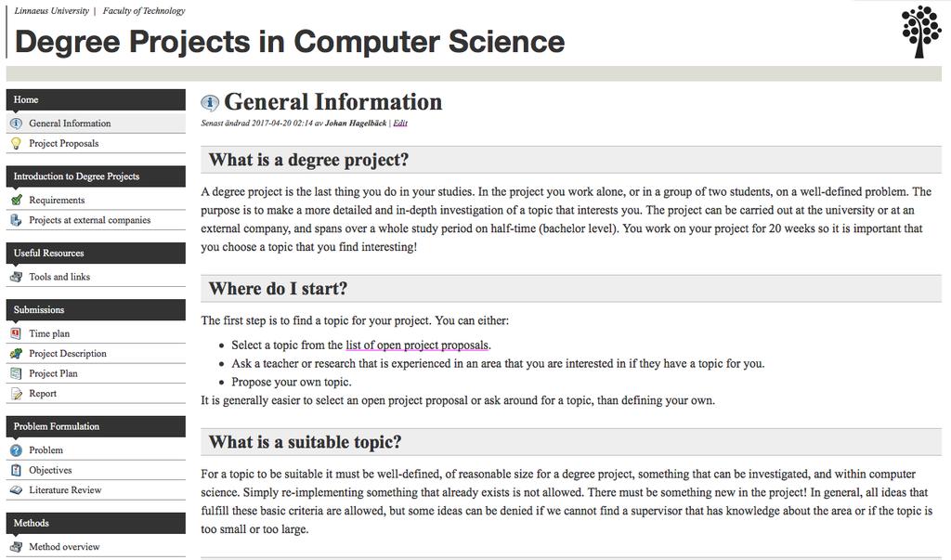Click the info icon beside General Information sidebar item

click(17, 124)
